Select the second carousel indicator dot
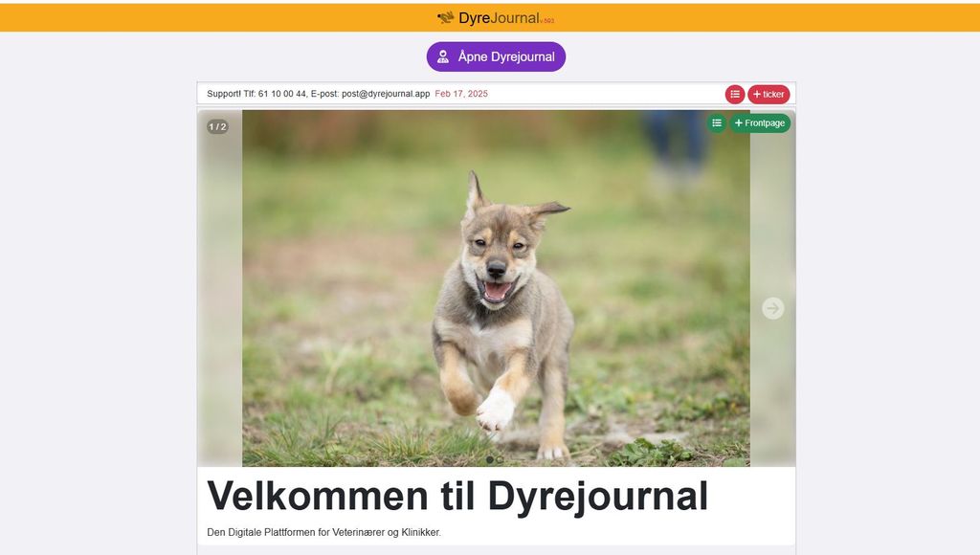 coord(500,460)
